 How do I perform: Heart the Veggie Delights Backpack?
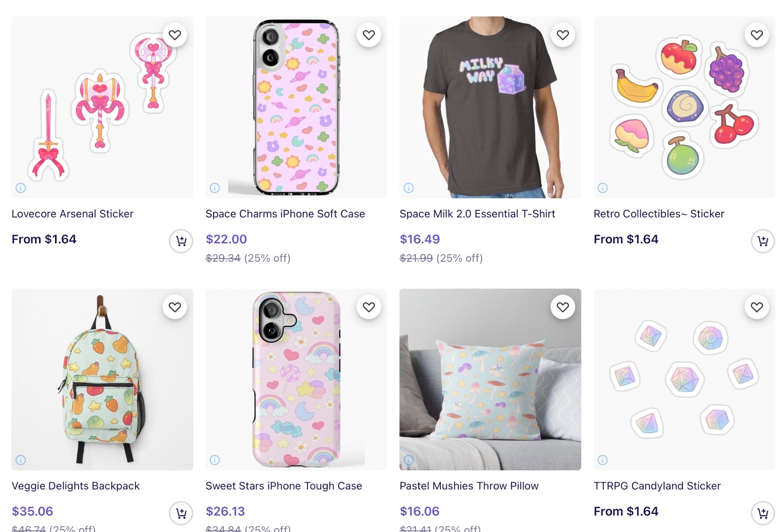click(175, 307)
